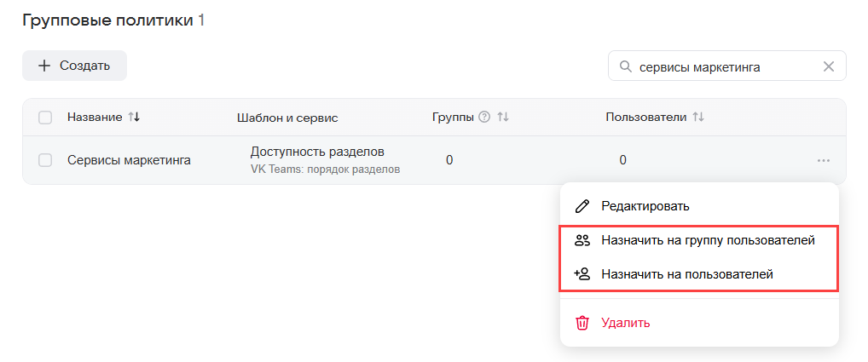The width and height of the screenshot is (868, 362).
Task: Select Назначить на группу пользователей
Action: 707,241
